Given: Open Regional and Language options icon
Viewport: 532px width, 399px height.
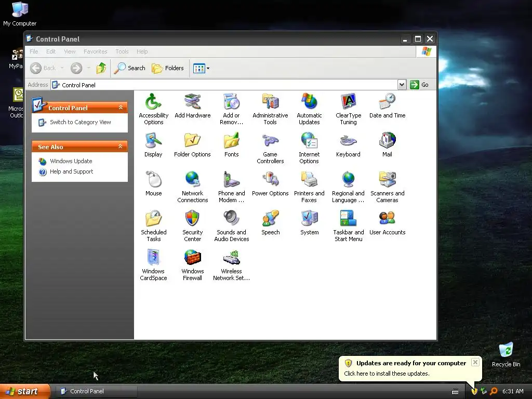Looking at the screenshot, I should 348,187.
